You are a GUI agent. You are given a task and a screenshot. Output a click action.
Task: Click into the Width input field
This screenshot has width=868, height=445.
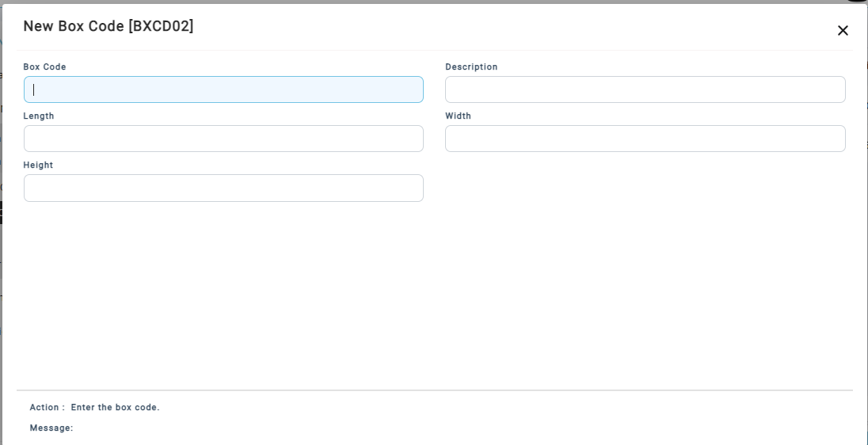point(645,139)
